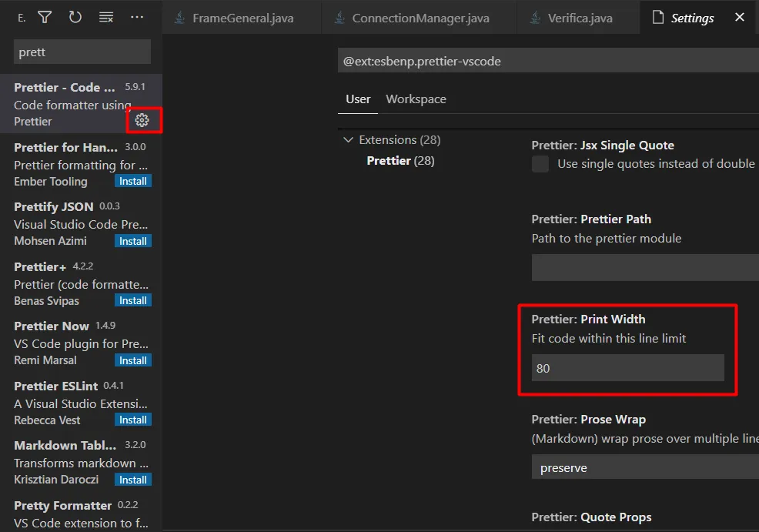The image size is (759, 532).
Task: Open the Prettier+ extension entry
Action: point(81,283)
